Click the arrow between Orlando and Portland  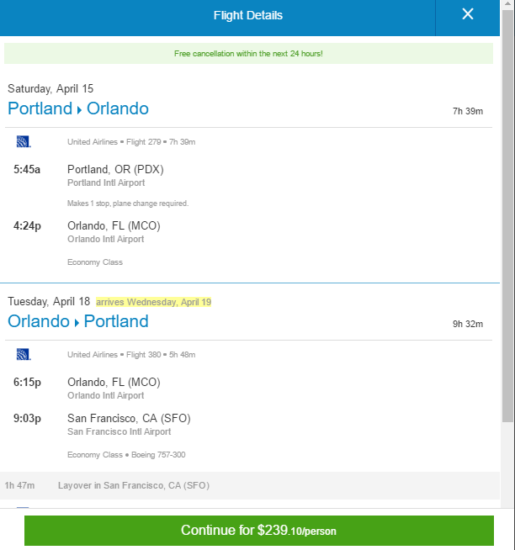click(77, 323)
